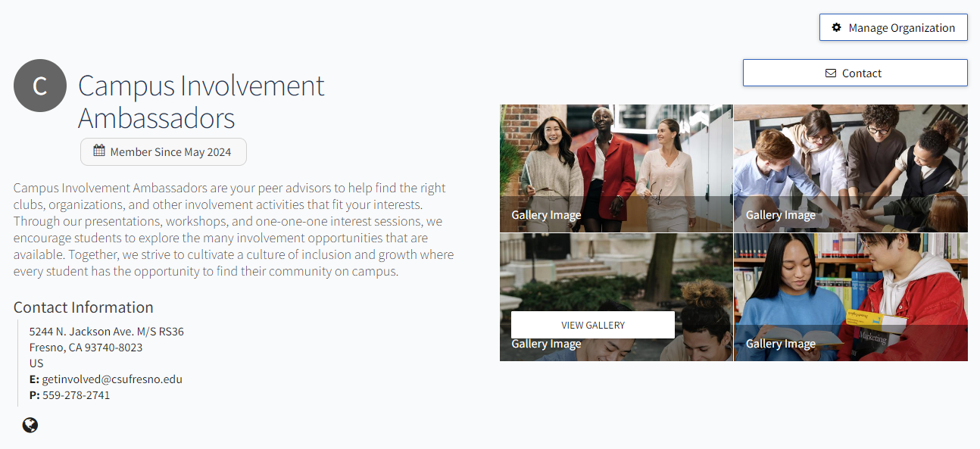The width and height of the screenshot is (980, 449).
Task: Click Gallery Image caption on library photo
Action: [x=781, y=343]
